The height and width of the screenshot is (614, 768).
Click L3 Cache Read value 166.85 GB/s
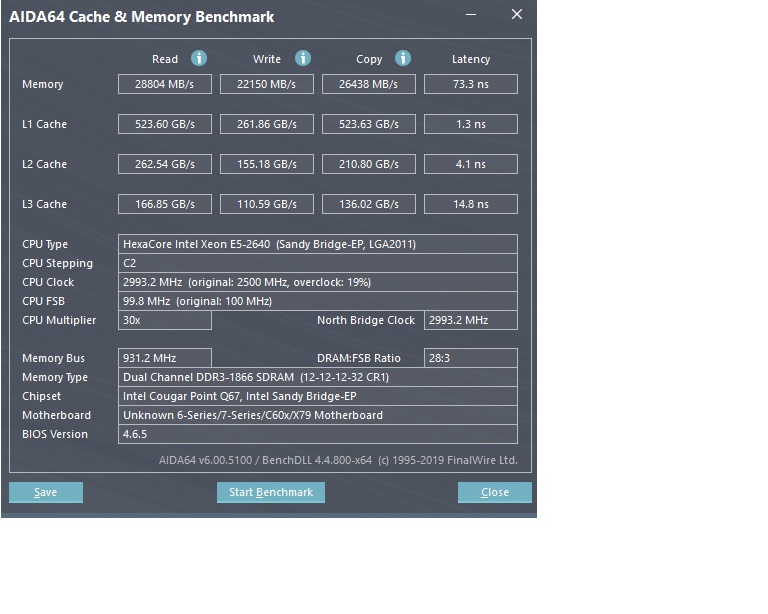pyautogui.click(x=165, y=204)
